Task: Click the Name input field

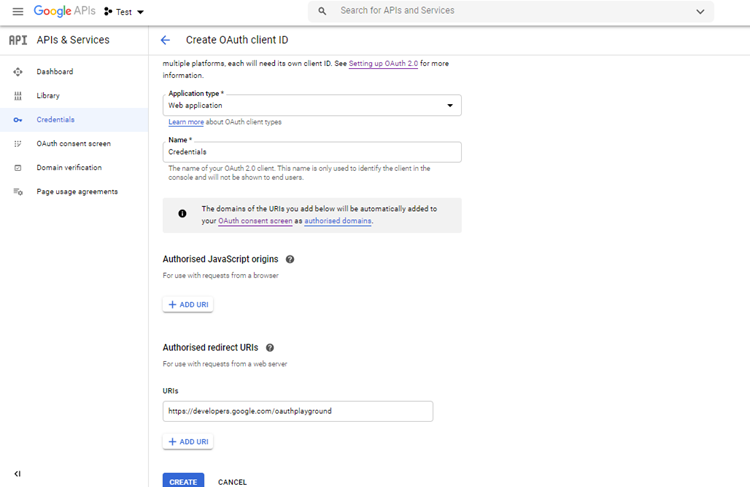Action: click(311, 152)
